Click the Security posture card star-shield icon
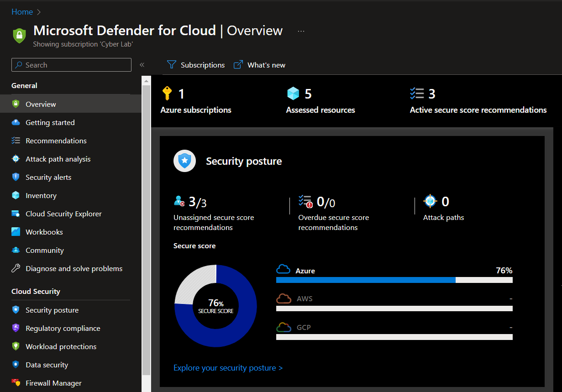This screenshot has width=562, height=392. [185, 161]
